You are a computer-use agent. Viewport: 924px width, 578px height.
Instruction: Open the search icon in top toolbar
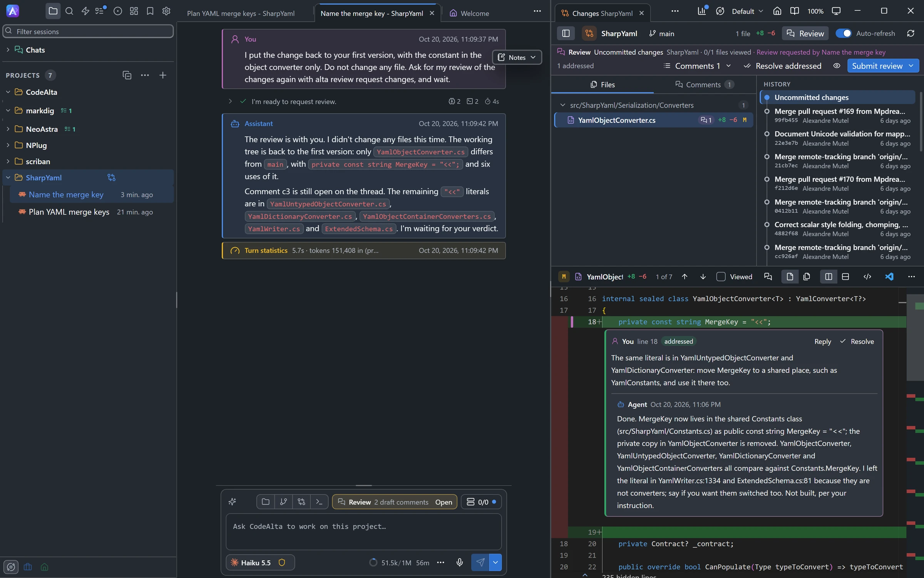69,11
